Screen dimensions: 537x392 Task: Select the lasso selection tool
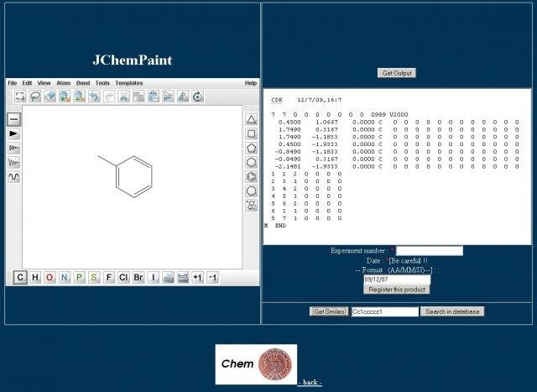tap(35, 97)
